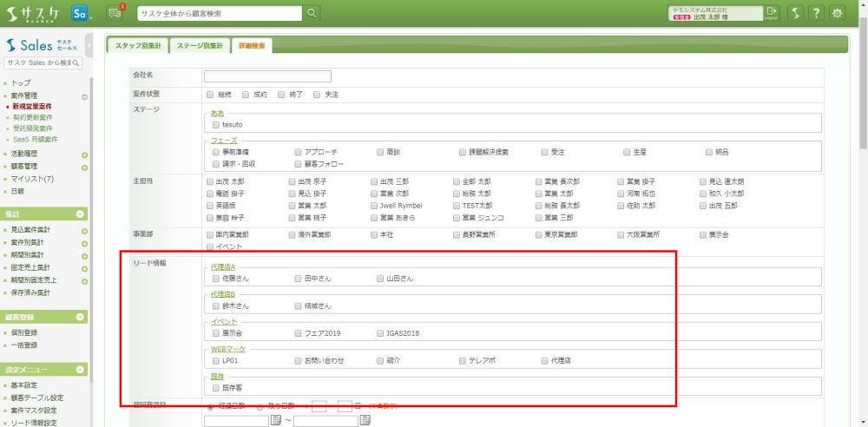
Task: Click the Sa app switcher icon
Action: (80, 13)
